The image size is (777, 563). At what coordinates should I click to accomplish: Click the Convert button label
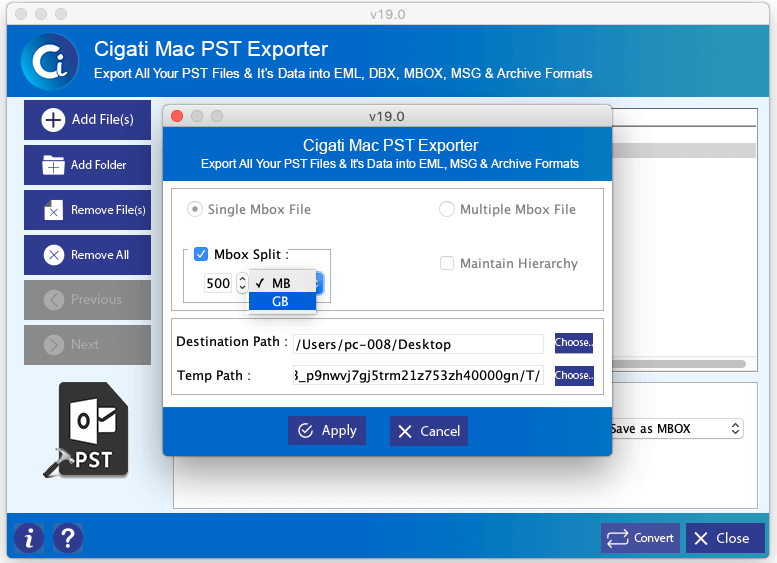(x=654, y=538)
